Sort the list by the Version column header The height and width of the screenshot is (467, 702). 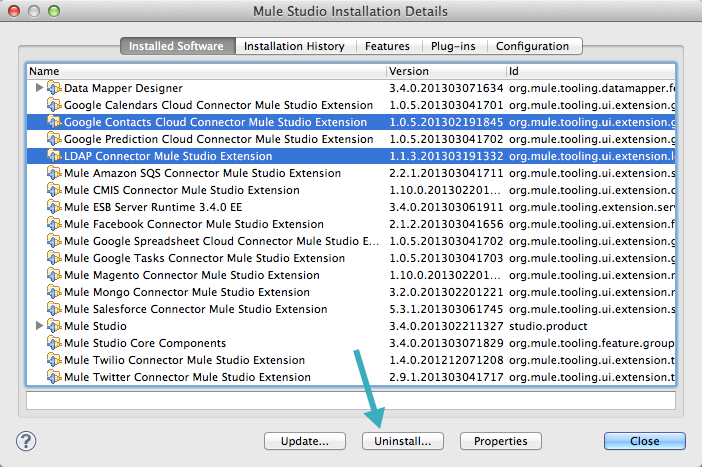tap(446, 71)
